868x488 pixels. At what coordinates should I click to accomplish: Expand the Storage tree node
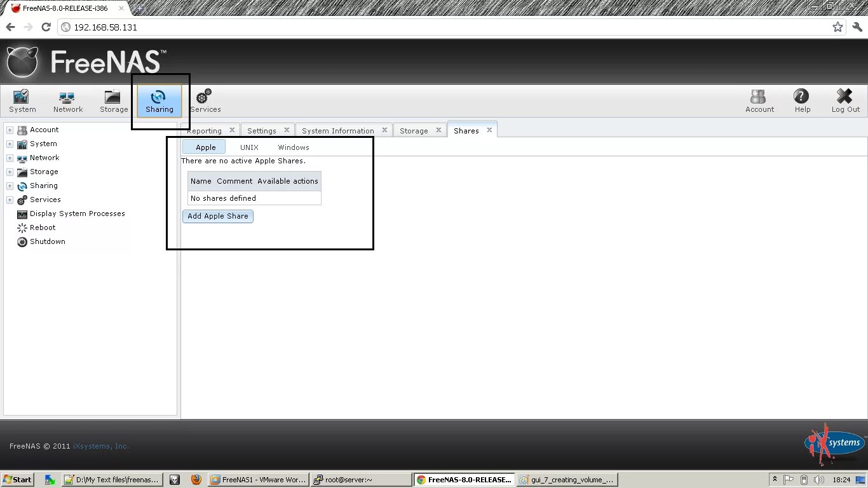pos(10,172)
